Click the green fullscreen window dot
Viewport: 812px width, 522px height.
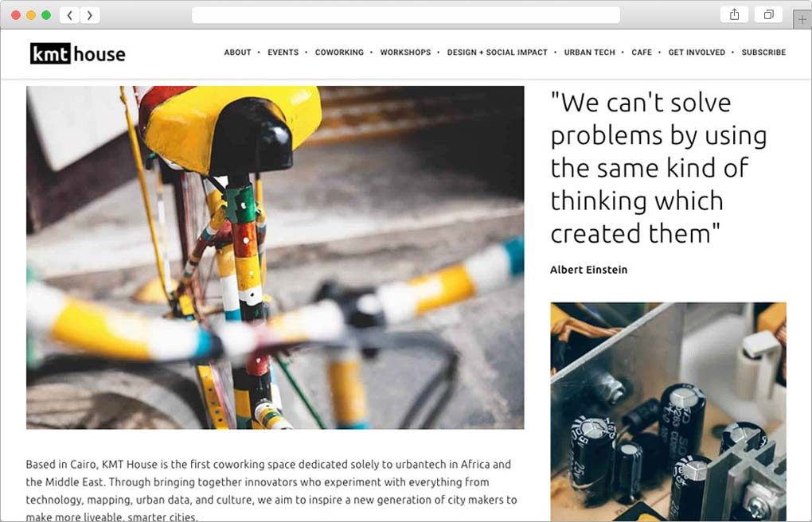[x=46, y=15]
